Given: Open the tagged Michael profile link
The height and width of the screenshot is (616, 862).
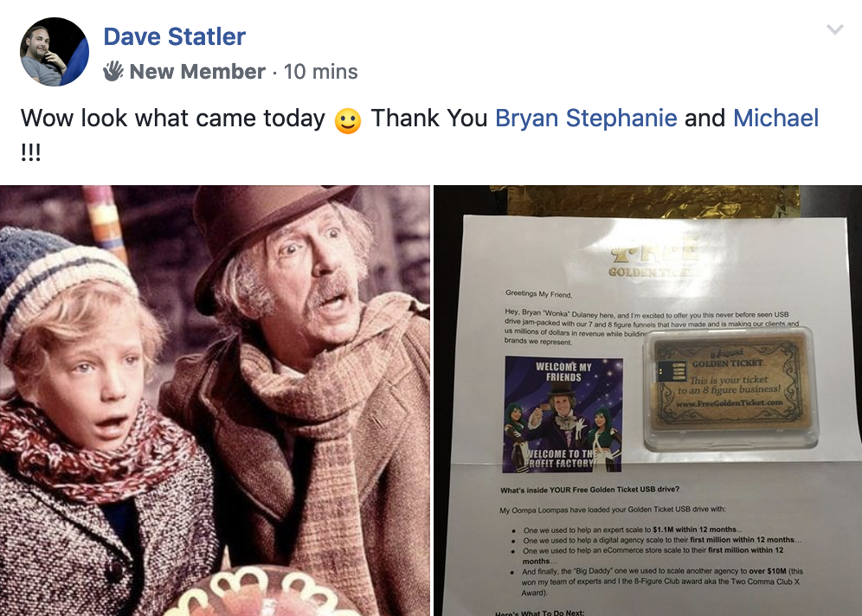Looking at the screenshot, I should (x=775, y=119).
